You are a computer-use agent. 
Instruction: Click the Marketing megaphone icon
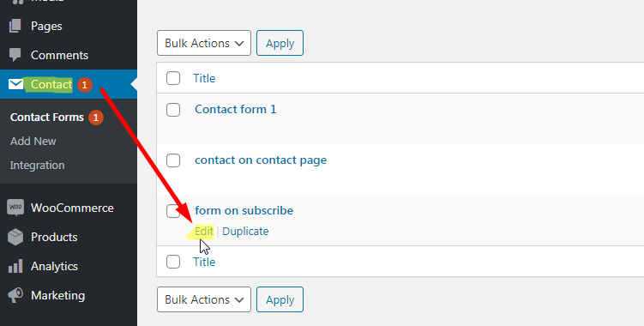pyautogui.click(x=15, y=296)
